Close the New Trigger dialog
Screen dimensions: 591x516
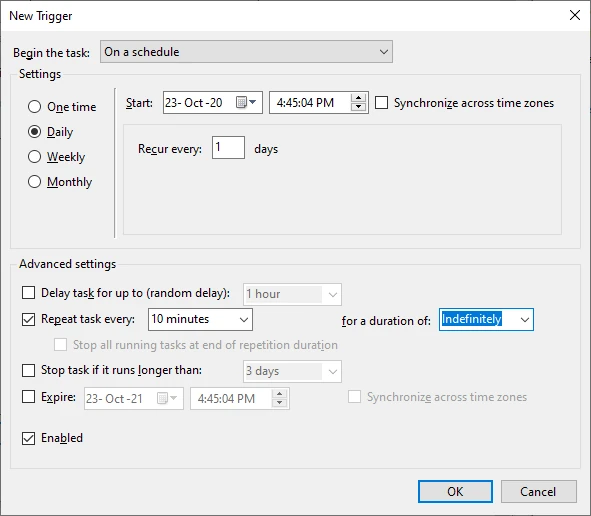coord(574,15)
